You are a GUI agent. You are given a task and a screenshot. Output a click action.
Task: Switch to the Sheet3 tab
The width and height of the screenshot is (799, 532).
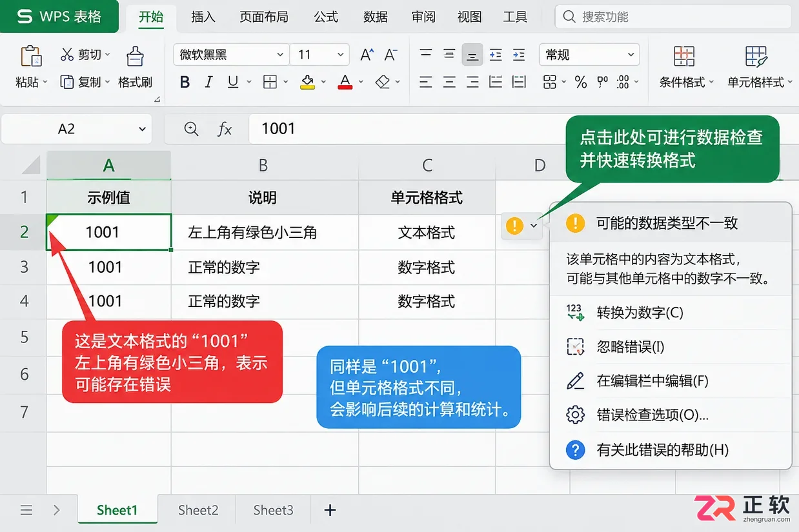coord(273,510)
